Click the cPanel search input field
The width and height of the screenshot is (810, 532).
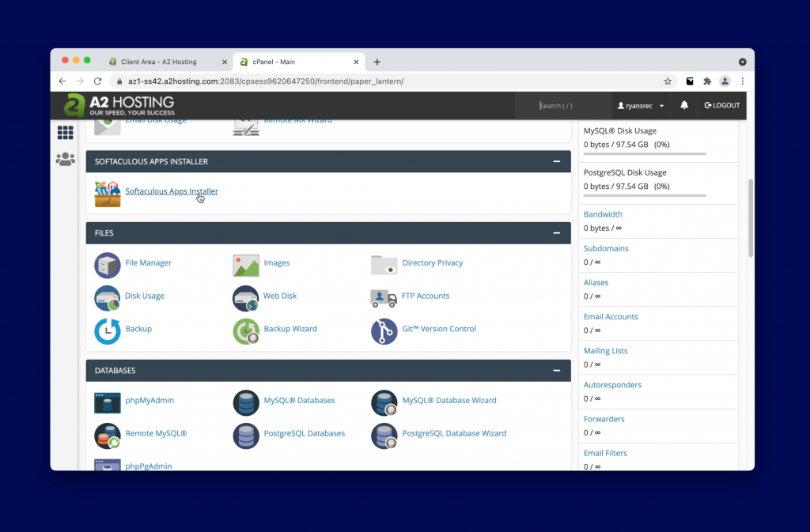coord(566,105)
